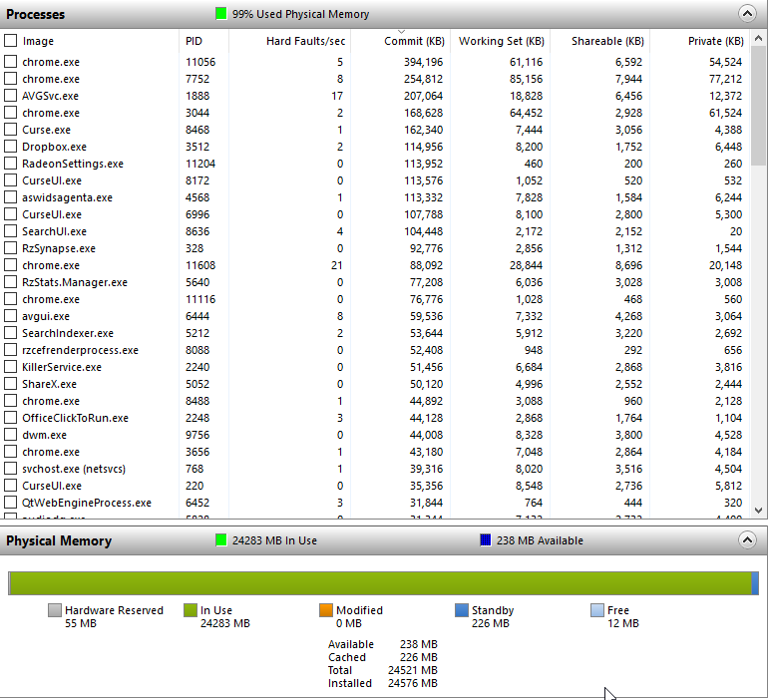This screenshot has height=700, width=768.
Task: Enable the Dropbox.exe process checkbox
Action: (x=11, y=147)
